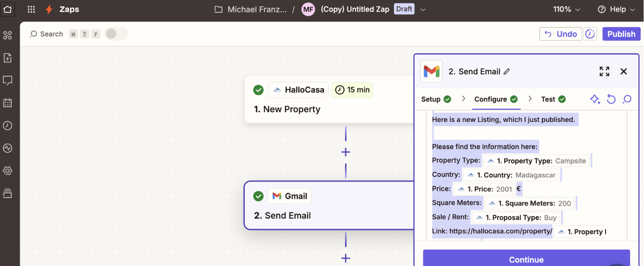The width and height of the screenshot is (644, 266).
Task: Click the Country: Madagascar data pill
Action: pyautogui.click(x=511, y=175)
